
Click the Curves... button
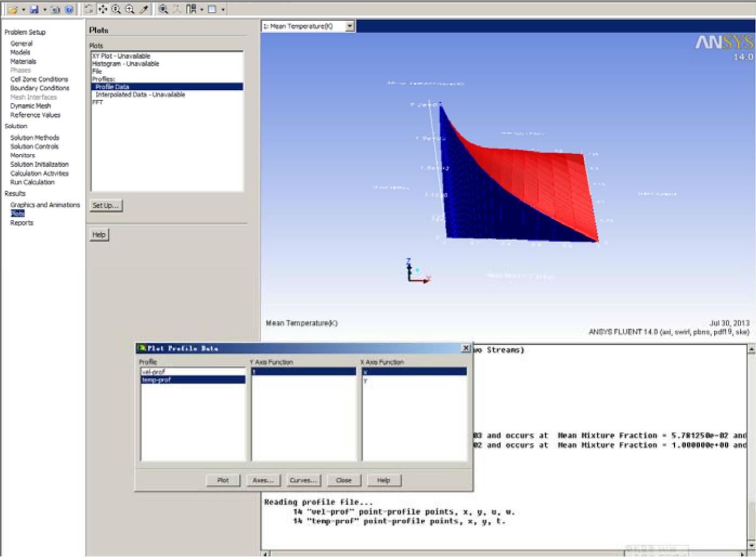pyautogui.click(x=303, y=480)
